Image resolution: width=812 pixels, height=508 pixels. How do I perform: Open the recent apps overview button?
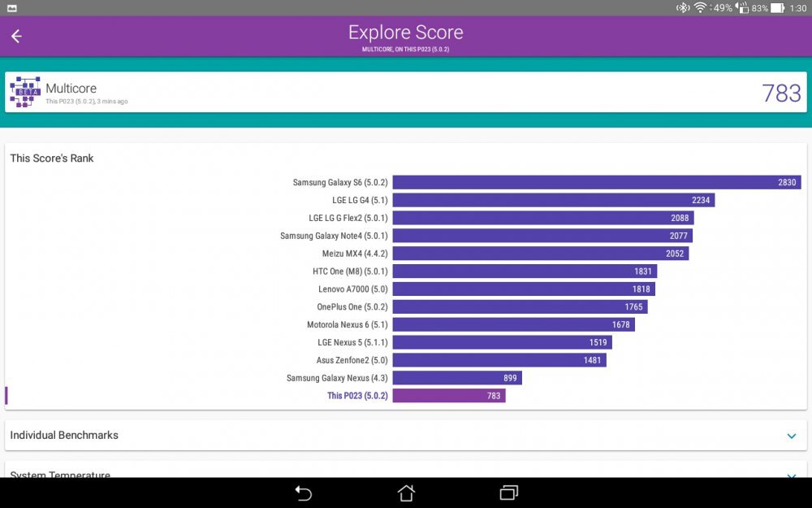(x=509, y=493)
